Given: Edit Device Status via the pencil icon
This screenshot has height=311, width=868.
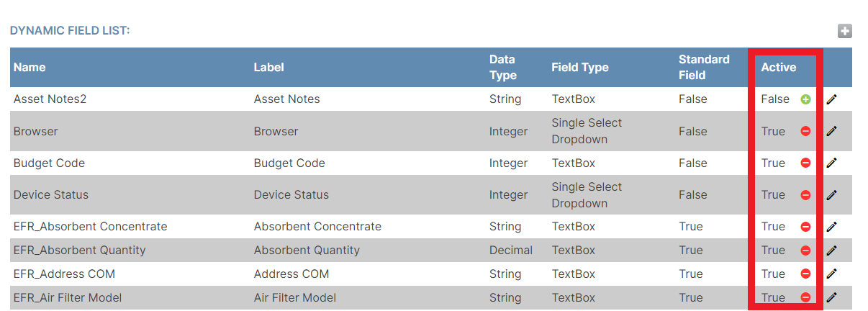Looking at the screenshot, I should click(832, 195).
